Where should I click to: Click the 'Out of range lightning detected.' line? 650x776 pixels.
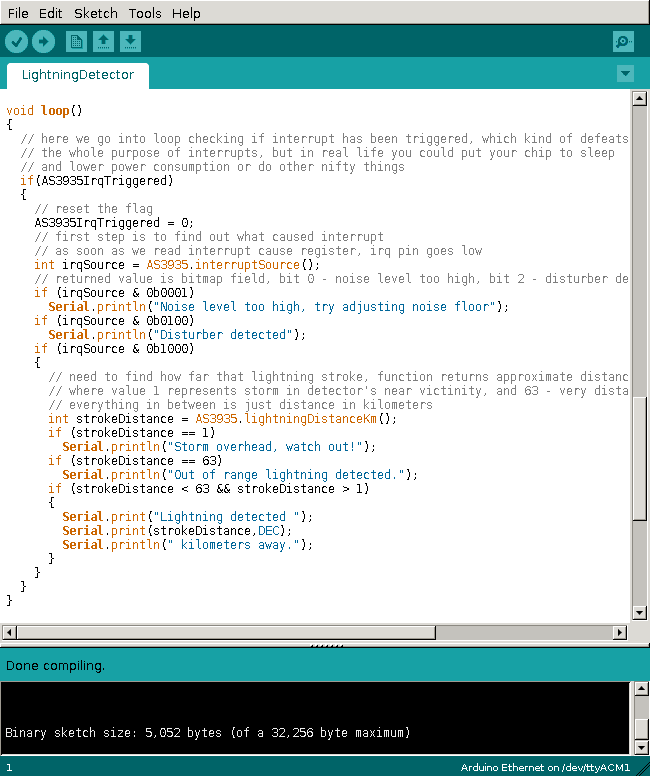pyautogui.click(x=240, y=475)
